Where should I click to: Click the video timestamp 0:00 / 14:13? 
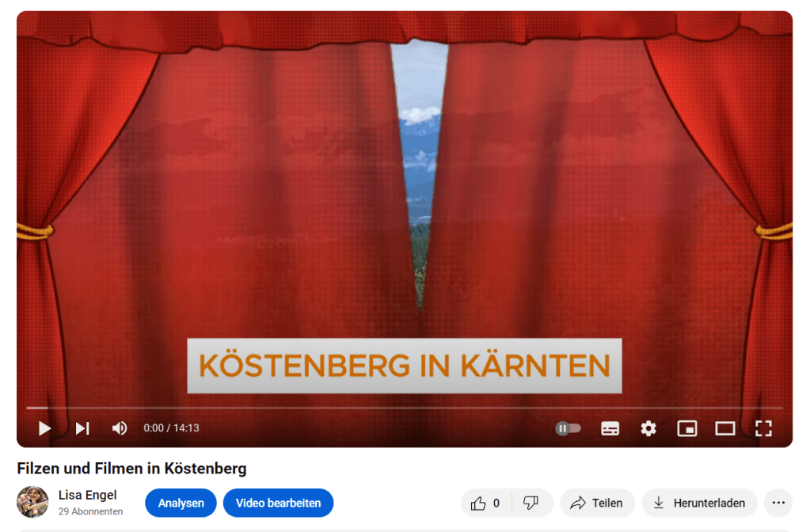[171, 428]
